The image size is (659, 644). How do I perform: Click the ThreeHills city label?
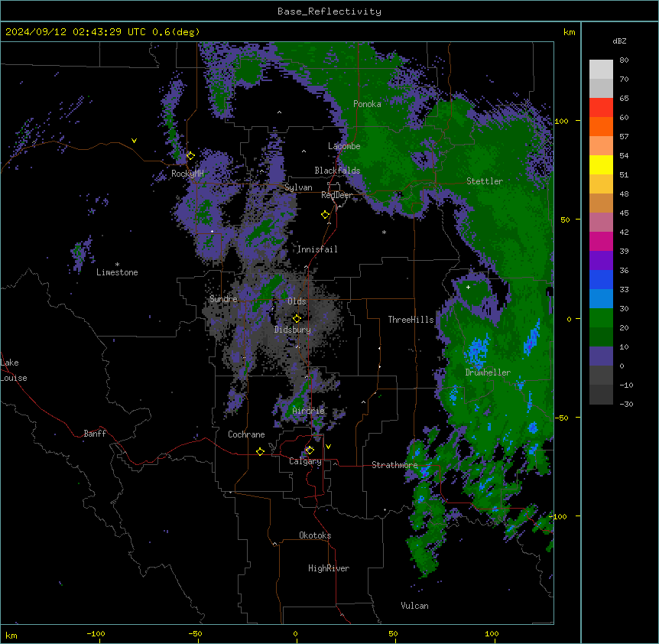(x=411, y=320)
